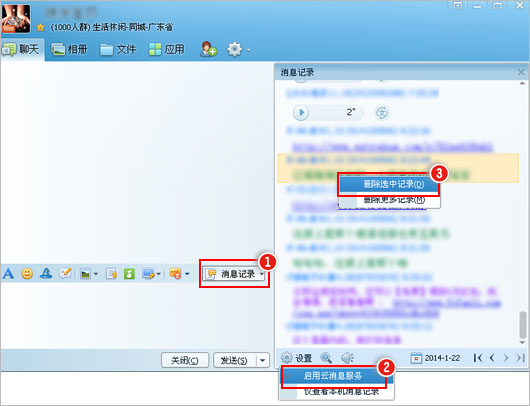Viewport: 530px width, 406px height.
Task: Click the 发送(S) button
Action: click(x=235, y=360)
